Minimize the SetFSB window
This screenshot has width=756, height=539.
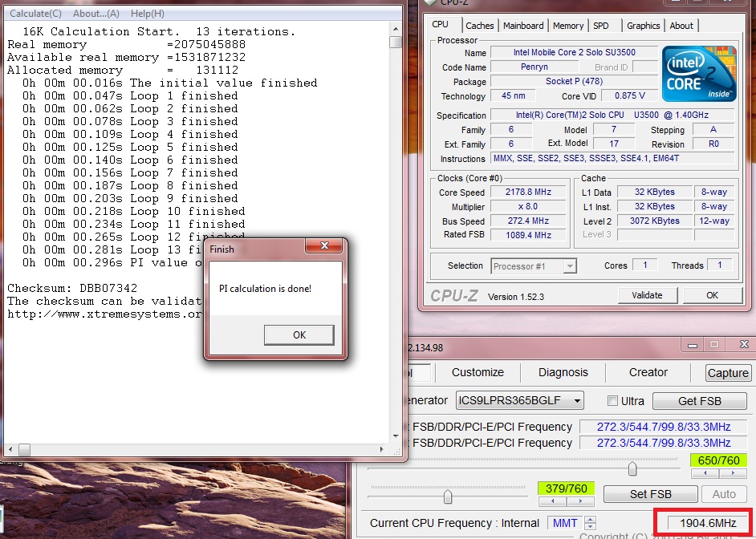(693, 345)
